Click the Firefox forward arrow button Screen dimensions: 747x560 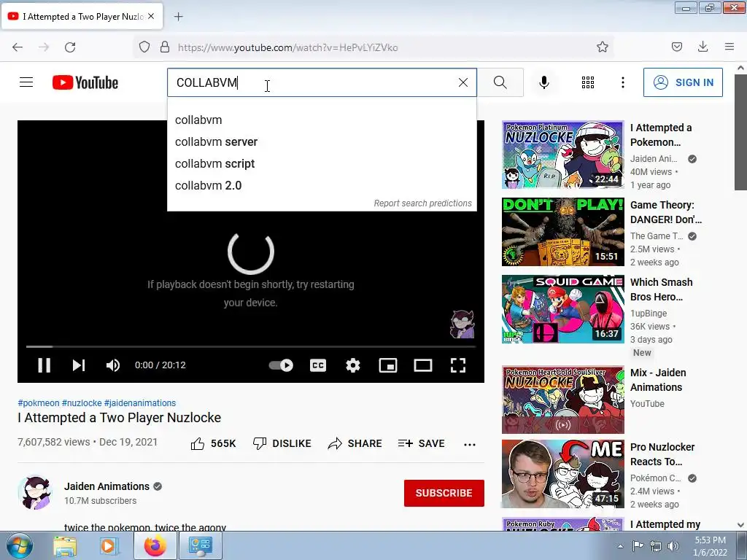(x=44, y=47)
